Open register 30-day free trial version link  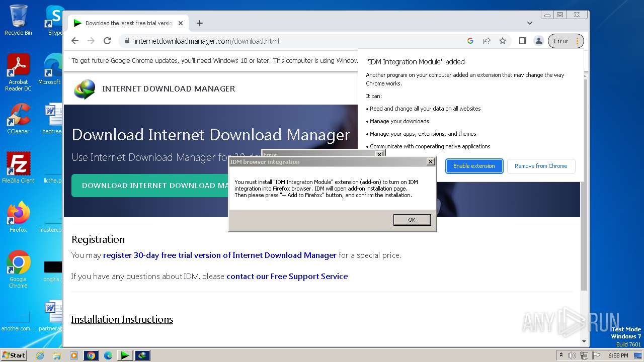pos(220,255)
